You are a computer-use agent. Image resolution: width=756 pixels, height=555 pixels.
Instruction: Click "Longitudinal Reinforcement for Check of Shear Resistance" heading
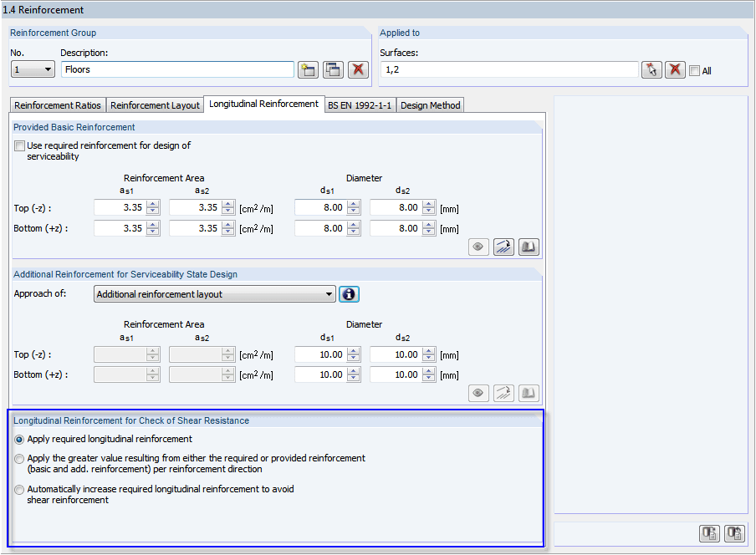131,420
